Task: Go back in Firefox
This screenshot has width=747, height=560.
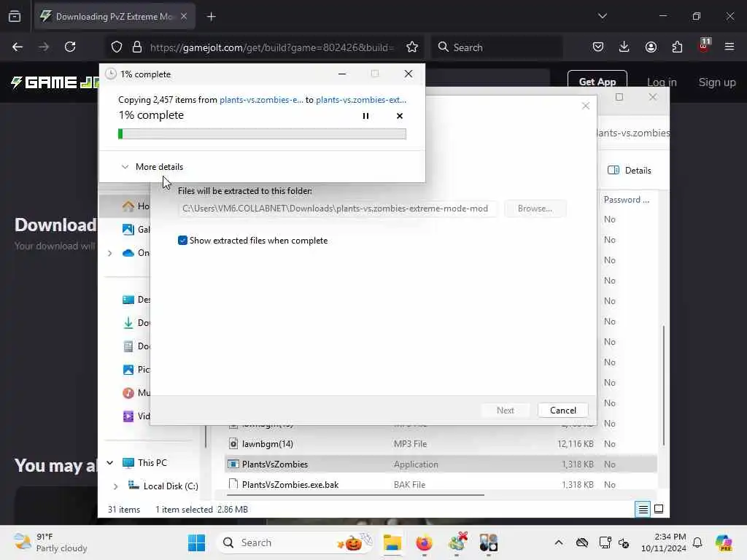Action: point(18,47)
